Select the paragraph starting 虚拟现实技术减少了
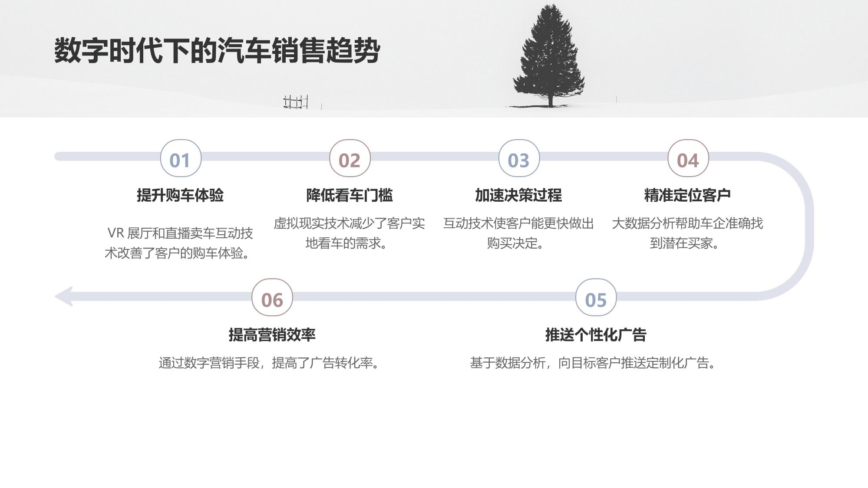 click(349, 233)
